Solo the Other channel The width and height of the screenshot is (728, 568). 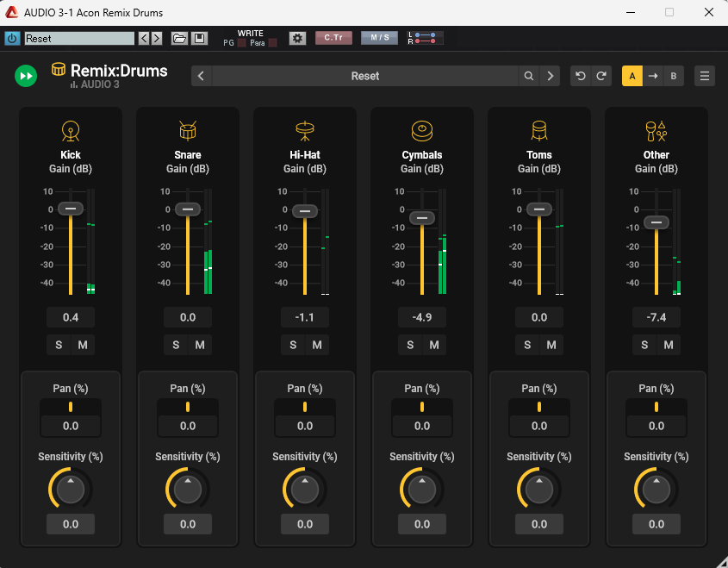point(644,345)
